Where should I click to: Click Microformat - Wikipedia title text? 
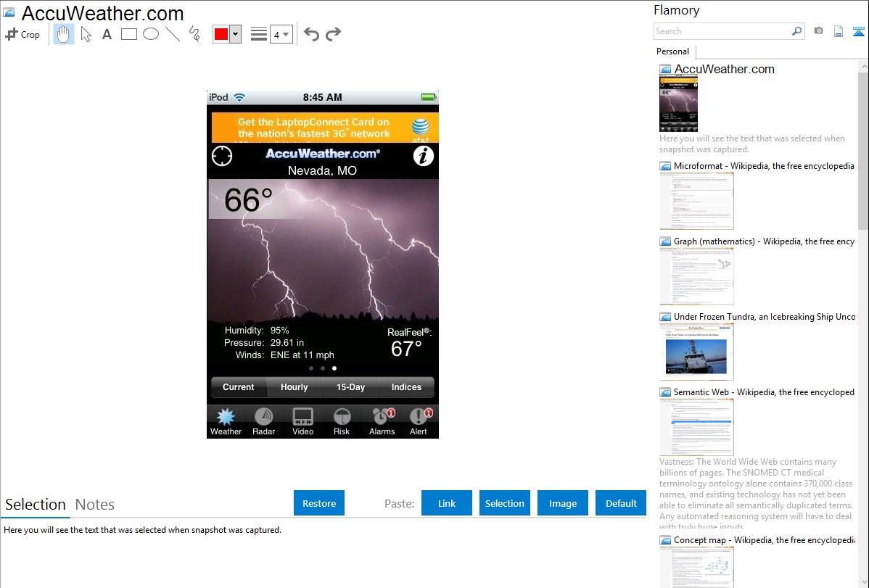pyautogui.click(x=764, y=166)
